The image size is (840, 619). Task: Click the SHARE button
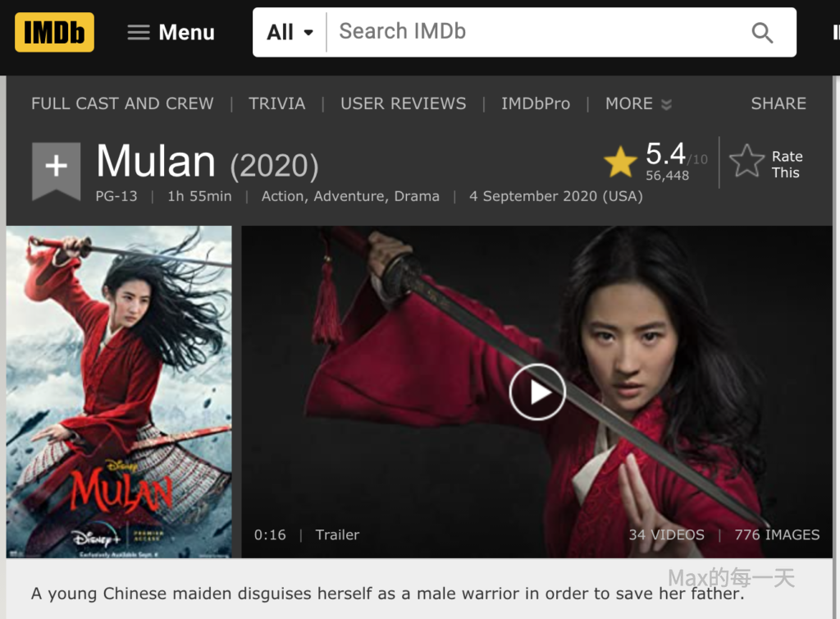tap(778, 103)
